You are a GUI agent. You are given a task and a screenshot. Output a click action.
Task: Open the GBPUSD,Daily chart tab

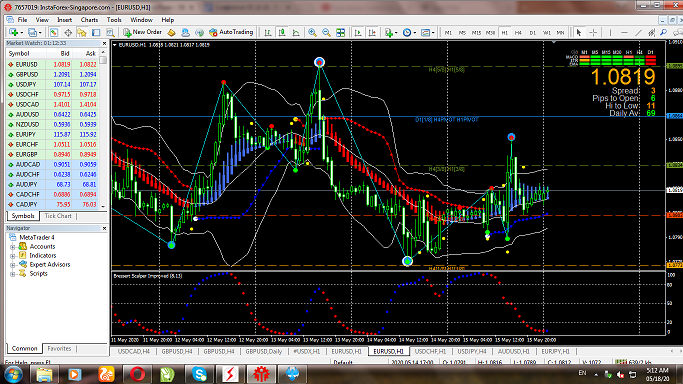click(264, 351)
